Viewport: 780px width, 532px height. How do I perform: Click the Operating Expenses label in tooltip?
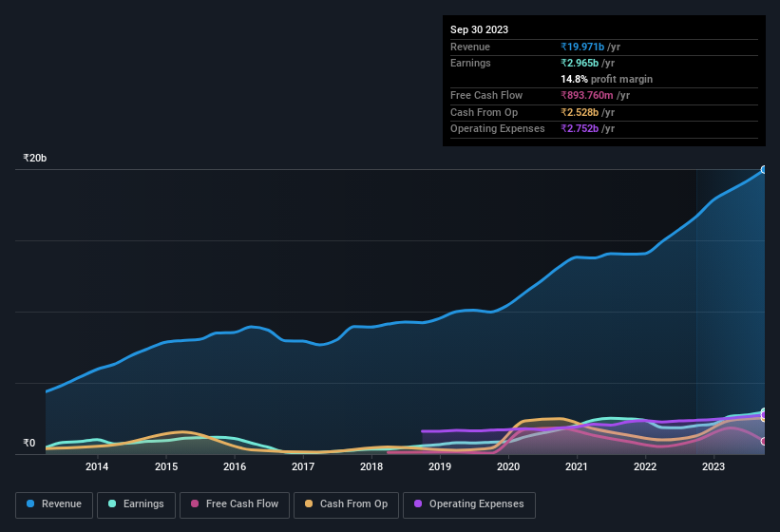[498, 128]
